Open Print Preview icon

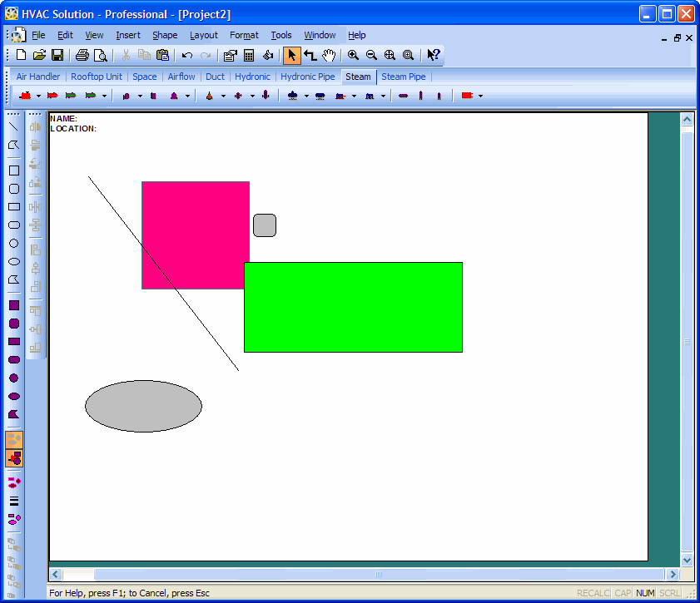101,55
